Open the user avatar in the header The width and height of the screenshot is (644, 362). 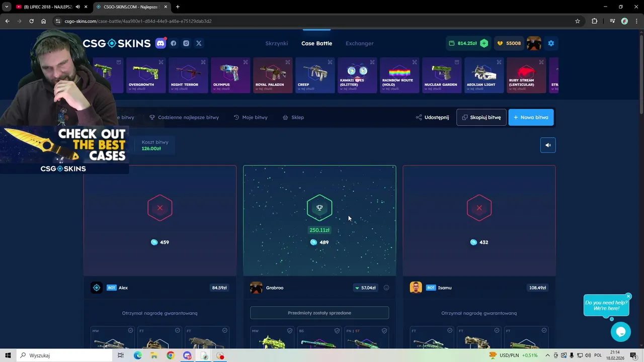click(x=534, y=43)
